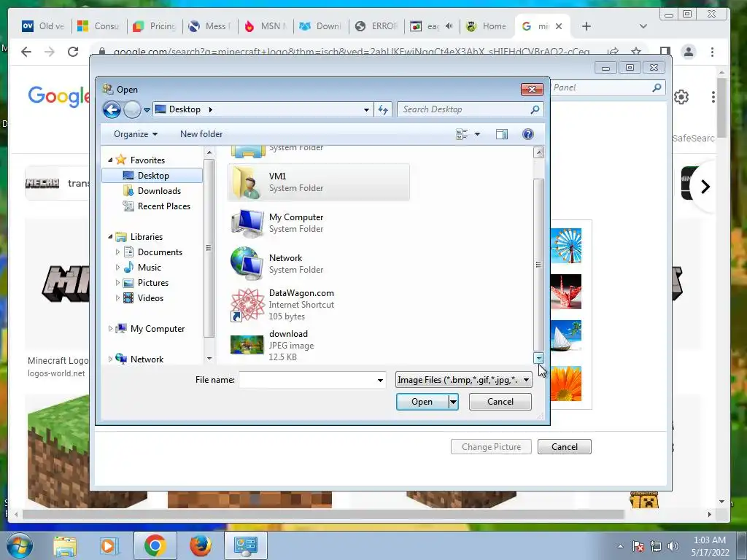The image size is (747, 560).
Task: Open the File name dropdown arrow
Action: (380, 380)
